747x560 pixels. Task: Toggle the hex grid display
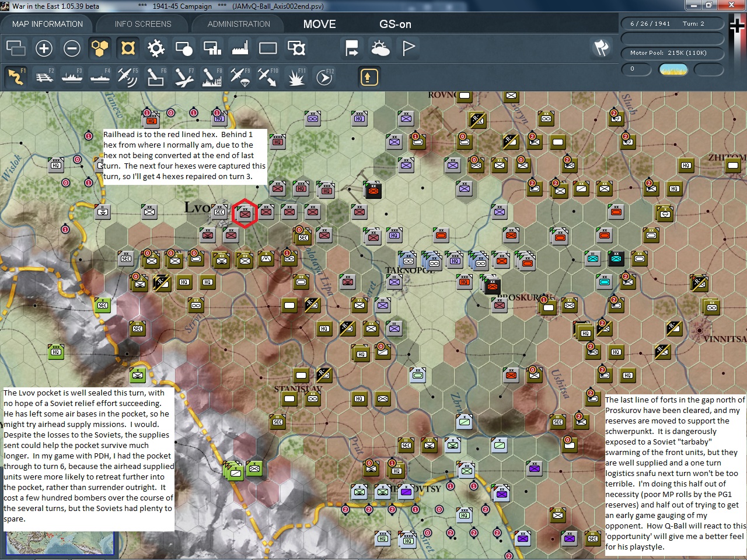tap(100, 48)
